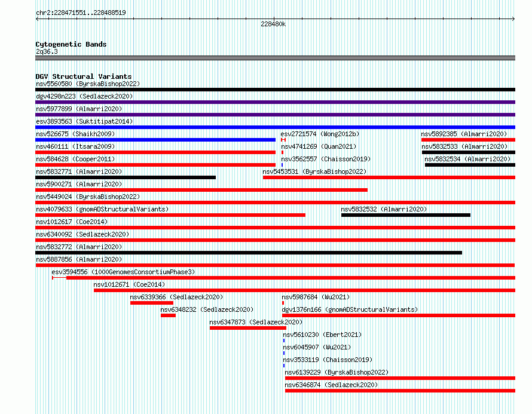Click the DGV Structural Variants track title
The image size is (532, 414).
coord(84,76)
